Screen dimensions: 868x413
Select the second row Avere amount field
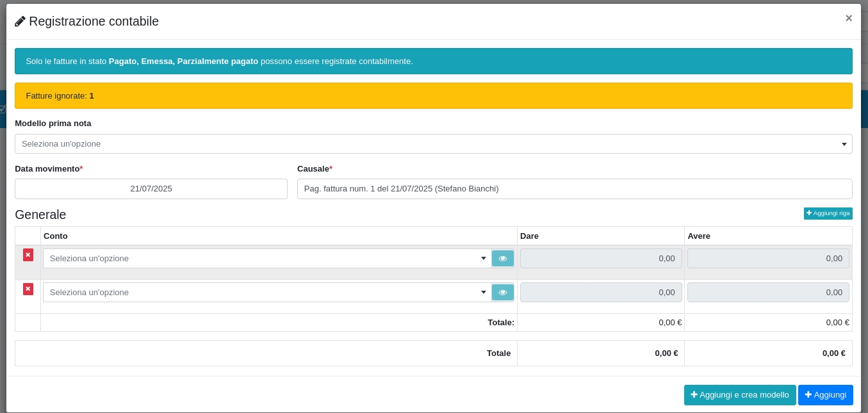(767, 293)
